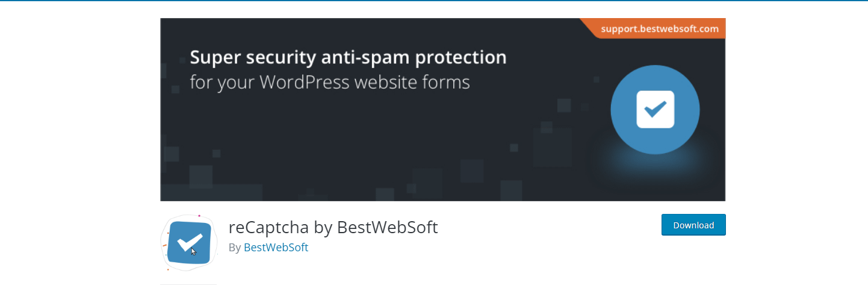This screenshot has width=868, height=285.
Task: Click the reCaptcha plugin logo icon
Action: [x=189, y=242]
